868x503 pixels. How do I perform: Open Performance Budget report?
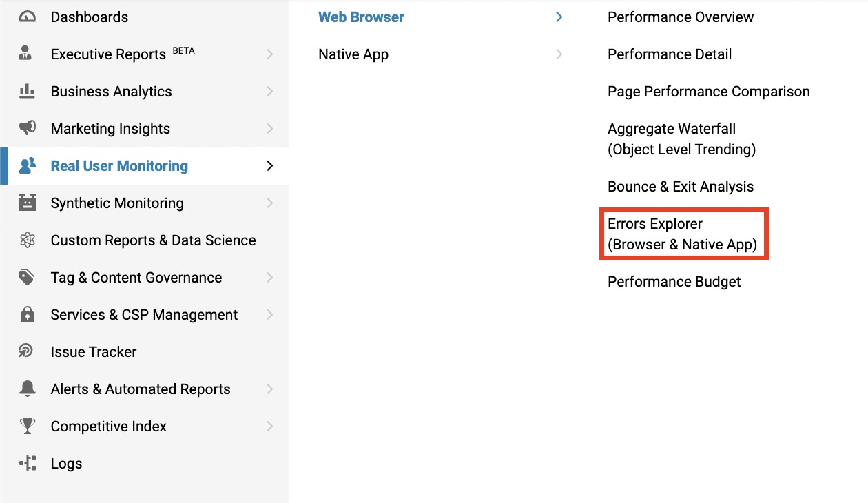(674, 282)
